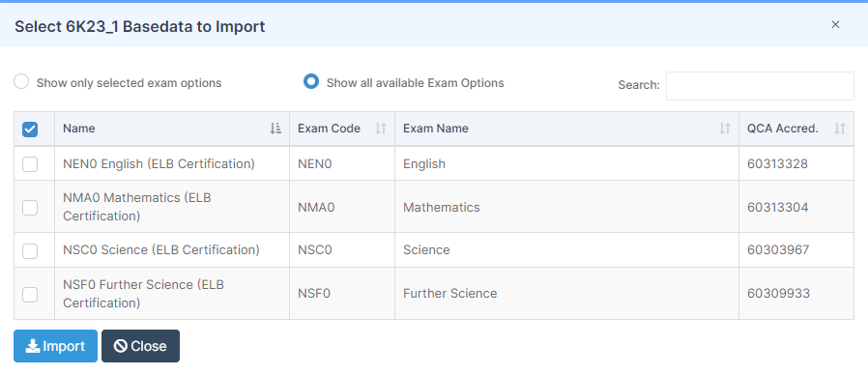The width and height of the screenshot is (868, 375).
Task: Check the NEN0 English row checkbox
Action: pos(30,164)
